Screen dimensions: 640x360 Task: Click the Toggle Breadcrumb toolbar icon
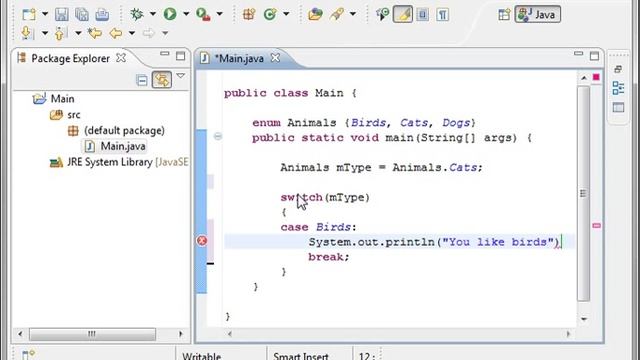tap(382, 15)
